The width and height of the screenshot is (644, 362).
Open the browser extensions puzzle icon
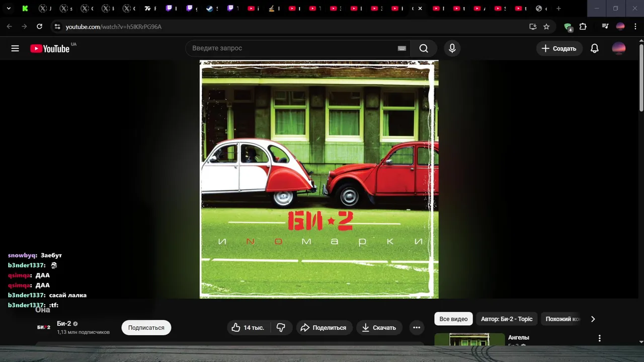(583, 27)
